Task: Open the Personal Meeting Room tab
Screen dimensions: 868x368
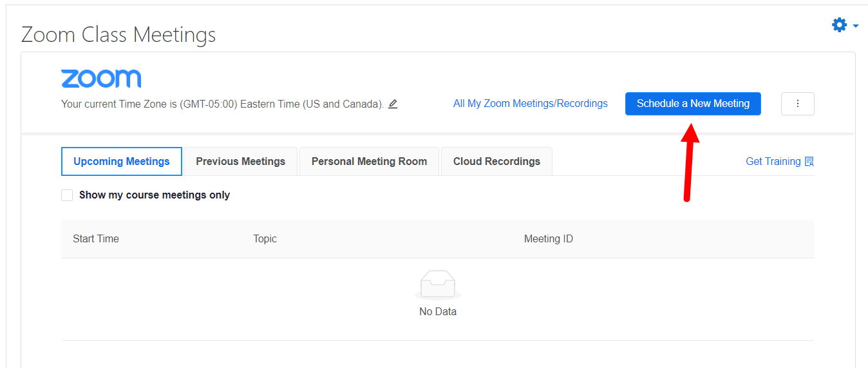Action: (x=370, y=162)
